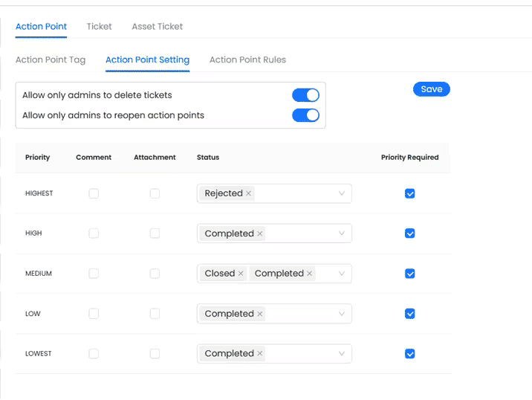This screenshot has height=400, width=532.
Task: Remove Completed tag from HIGH status
Action: pos(260,233)
